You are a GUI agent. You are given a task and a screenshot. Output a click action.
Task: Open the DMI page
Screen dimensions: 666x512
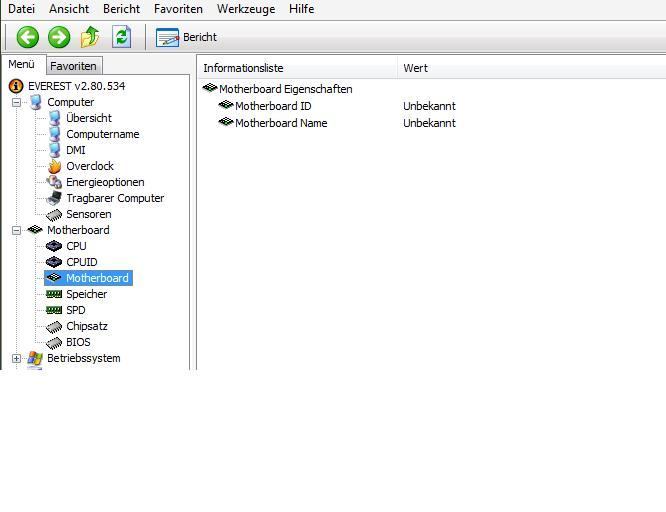[76, 150]
